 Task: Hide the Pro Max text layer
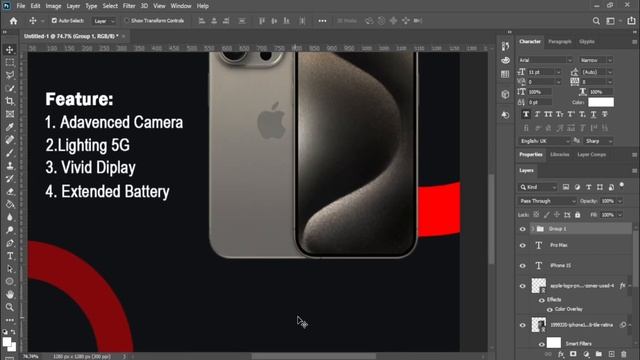[x=522, y=245]
